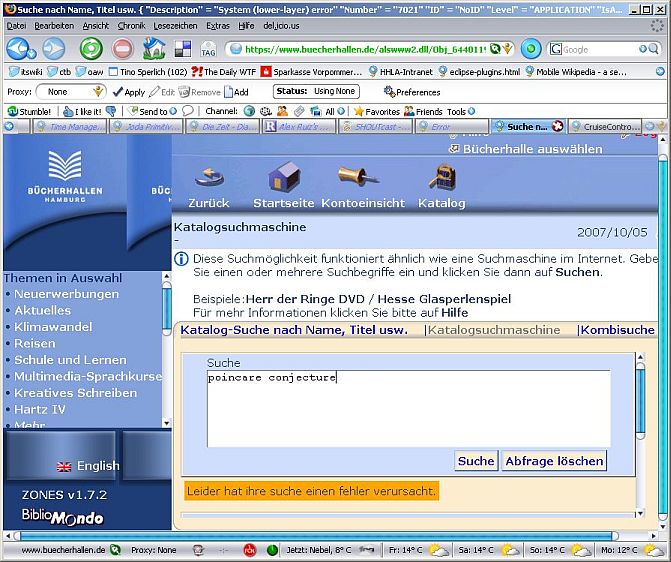Open the browser Home page icon
This screenshot has width=671, height=562.
[x=153, y=48]
